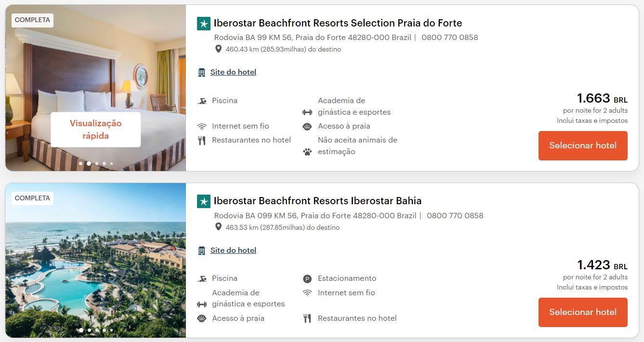Viewport: 644px width, 342px height.
Task: Click the location pin icon for 463.53 km
Action: point(218,227)
